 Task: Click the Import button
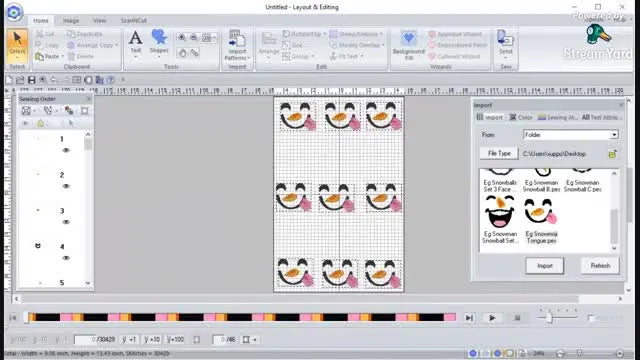(x=544, y=266)
